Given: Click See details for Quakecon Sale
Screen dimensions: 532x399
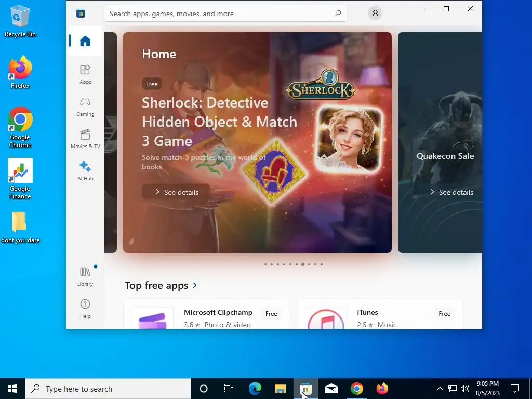Looking at the screenshot, I should point(451,192).
